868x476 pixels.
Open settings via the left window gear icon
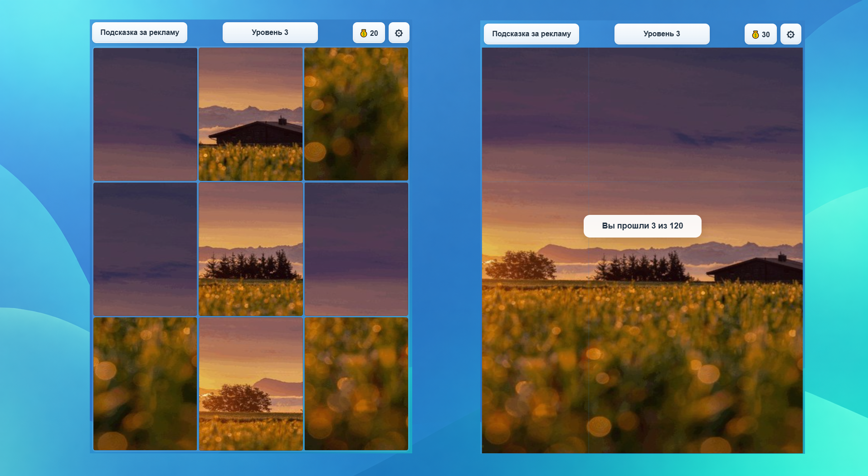point(399,32)
